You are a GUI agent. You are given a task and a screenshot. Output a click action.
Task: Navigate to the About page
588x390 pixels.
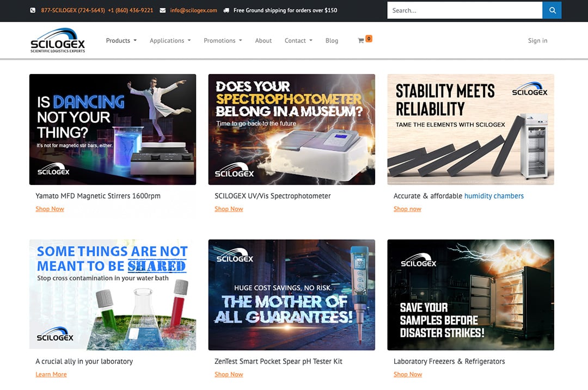click(264, 40)
